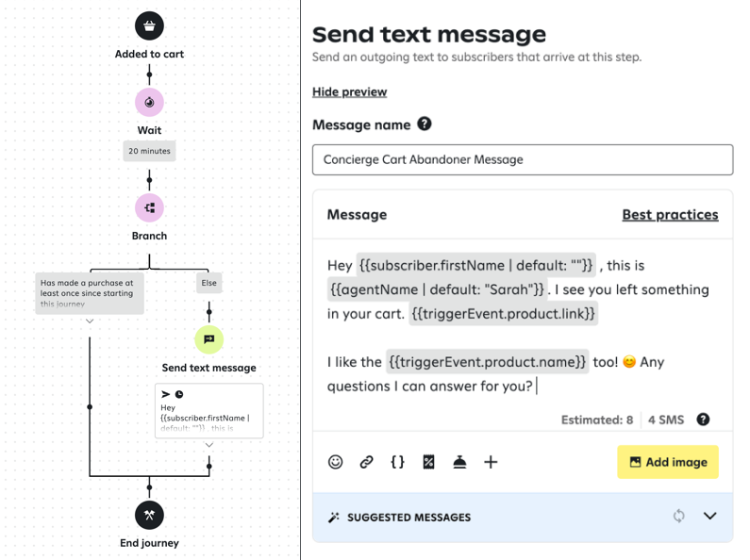Add a coupon code with the percent icon
Viewport: 750px width, 560px height.
point(428,462)
